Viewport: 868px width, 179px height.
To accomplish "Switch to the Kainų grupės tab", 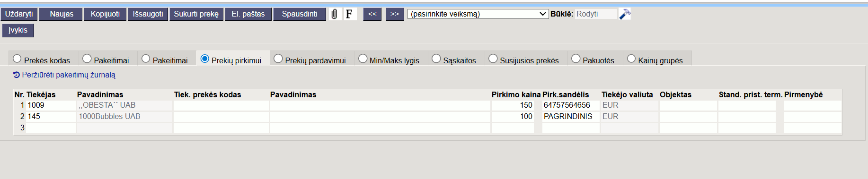I will (x=657, y=59).
